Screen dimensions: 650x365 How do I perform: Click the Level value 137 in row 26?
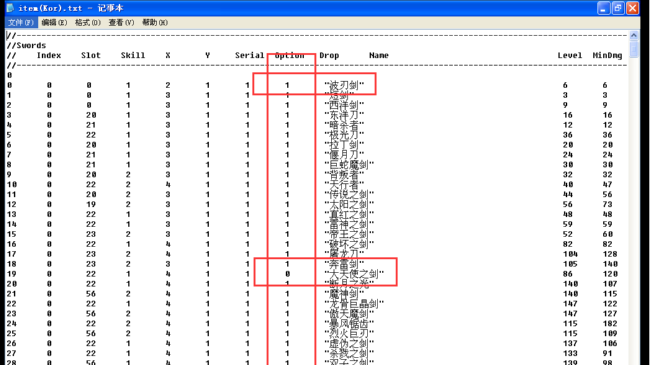tap(570, 343)
